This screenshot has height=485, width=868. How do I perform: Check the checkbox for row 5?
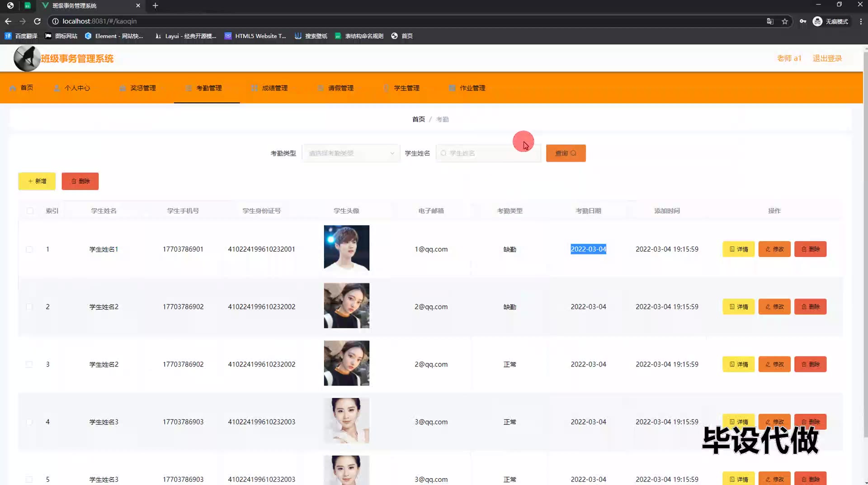(x=29, y=479)
